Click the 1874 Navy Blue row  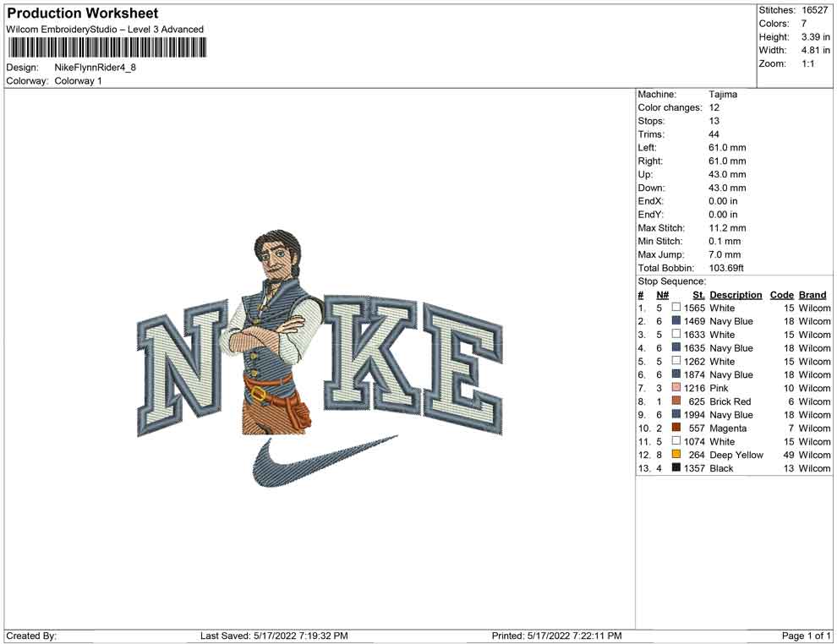734,374
